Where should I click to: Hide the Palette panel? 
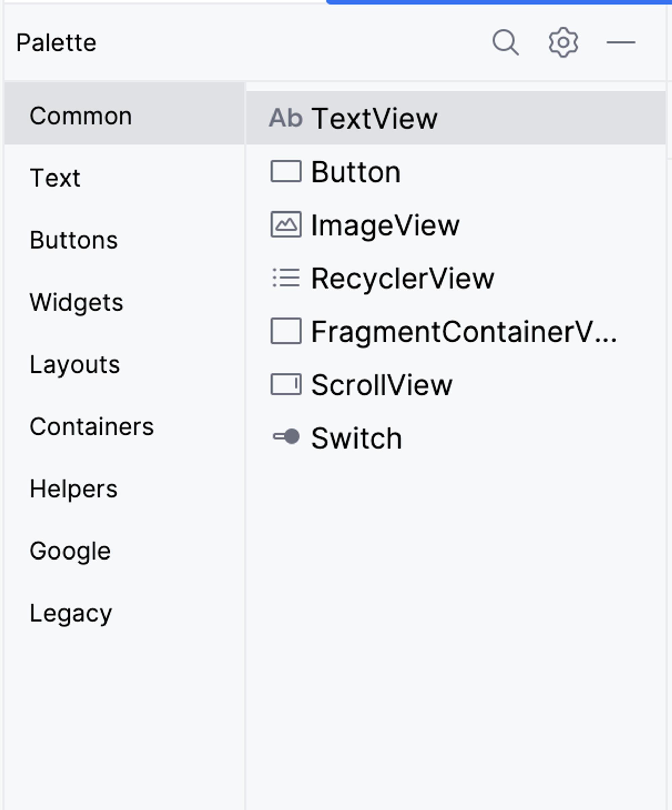click(x=621, y=42)
